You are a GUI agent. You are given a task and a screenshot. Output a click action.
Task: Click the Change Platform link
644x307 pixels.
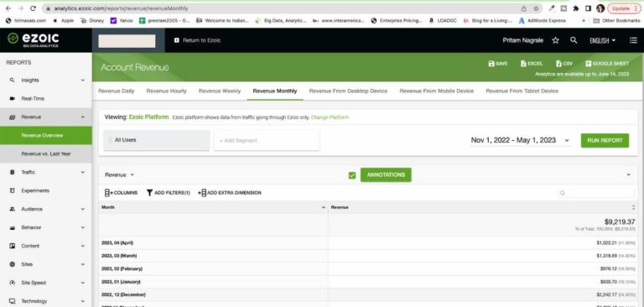click(x=330, y=117)
